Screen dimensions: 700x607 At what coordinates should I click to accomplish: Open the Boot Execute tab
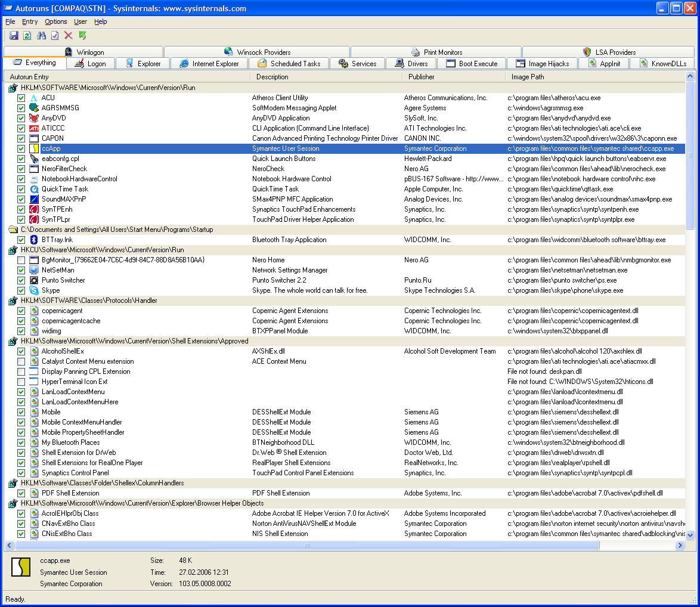pos(472,63)
